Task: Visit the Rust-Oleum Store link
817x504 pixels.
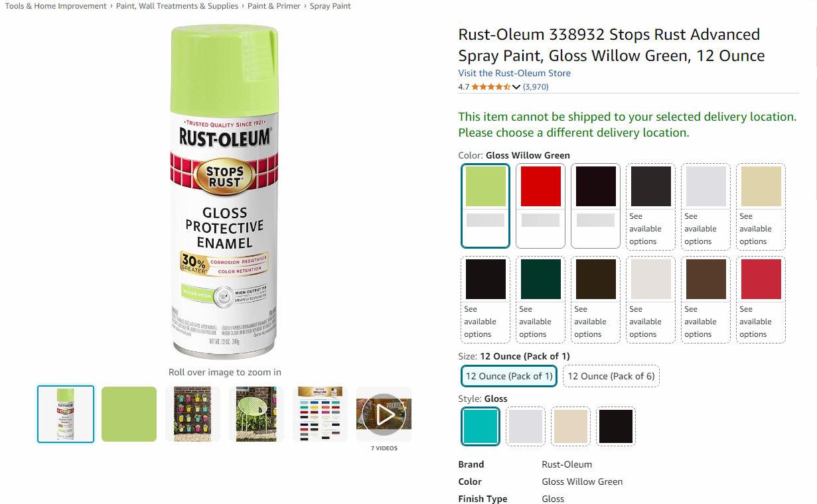Action: coord(514,73)
